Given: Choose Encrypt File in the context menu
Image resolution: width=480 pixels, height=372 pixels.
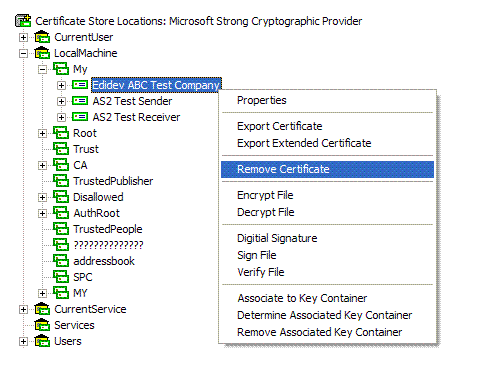Looking at the screenshot, I should tap(327, 195).
